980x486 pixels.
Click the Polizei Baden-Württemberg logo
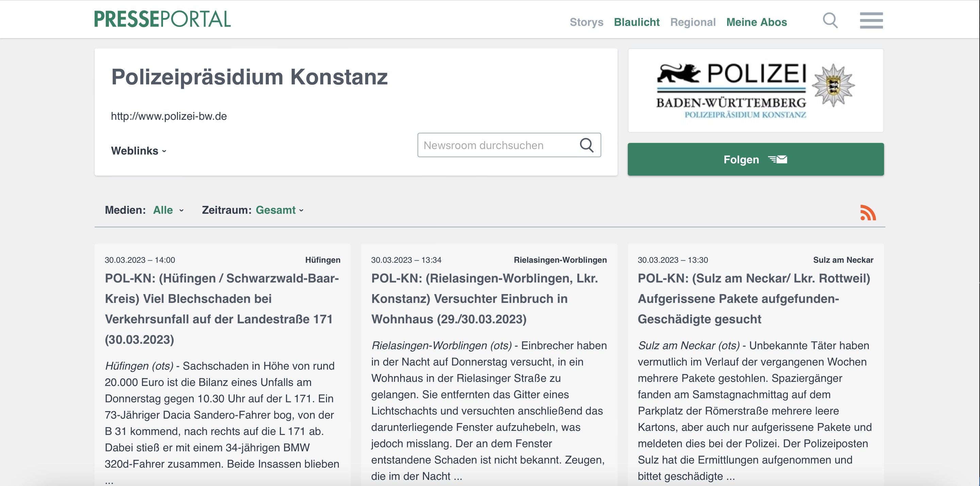point(755,91)
